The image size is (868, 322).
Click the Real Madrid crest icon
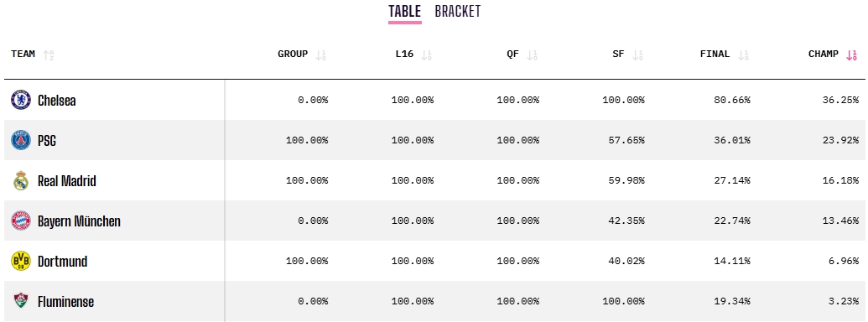coord(21,180)
